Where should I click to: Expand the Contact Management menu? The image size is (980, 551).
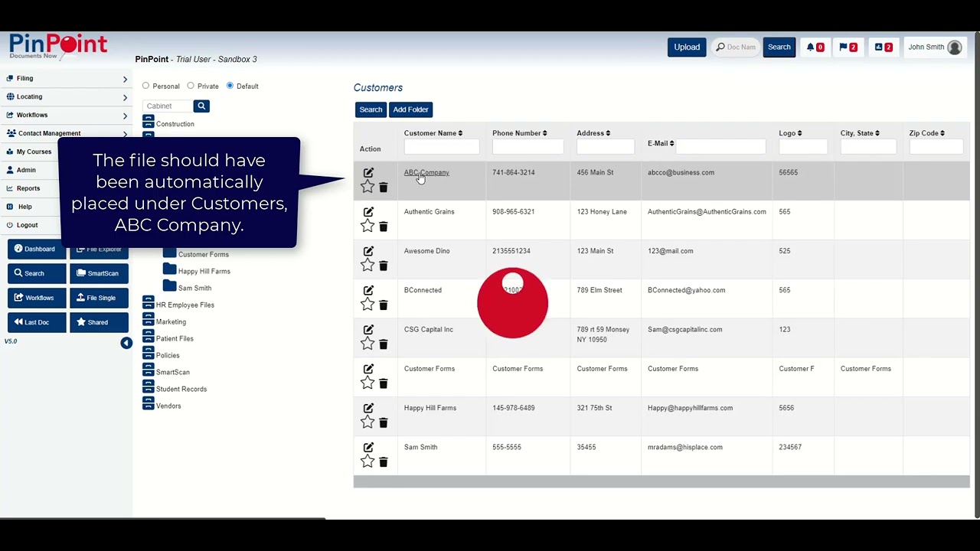point(67,133)
